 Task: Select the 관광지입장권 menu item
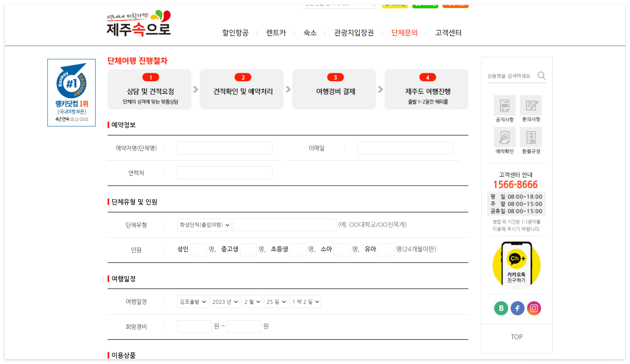coord(354,33)
